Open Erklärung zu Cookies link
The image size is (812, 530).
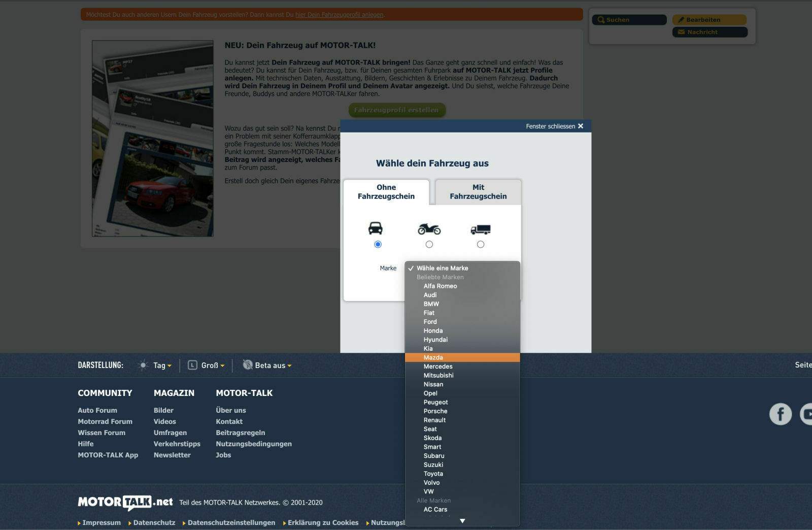click(x=323, y=522)
